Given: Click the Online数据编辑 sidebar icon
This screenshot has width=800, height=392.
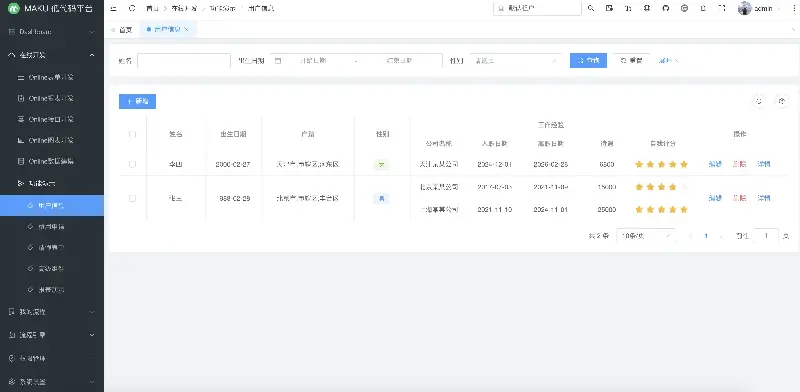Looking at the screenshot, I should [21, 161].
